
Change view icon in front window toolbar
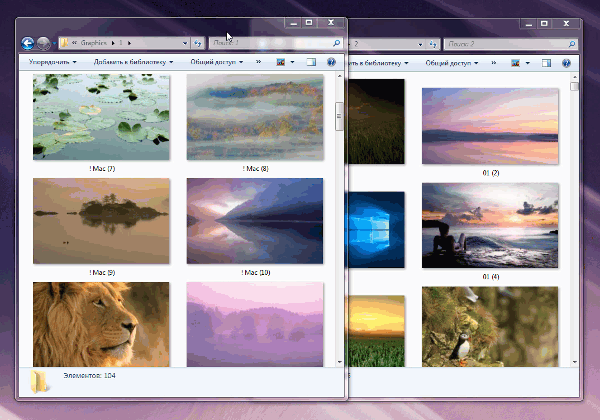pyautogui.click(x=280, y=62)
